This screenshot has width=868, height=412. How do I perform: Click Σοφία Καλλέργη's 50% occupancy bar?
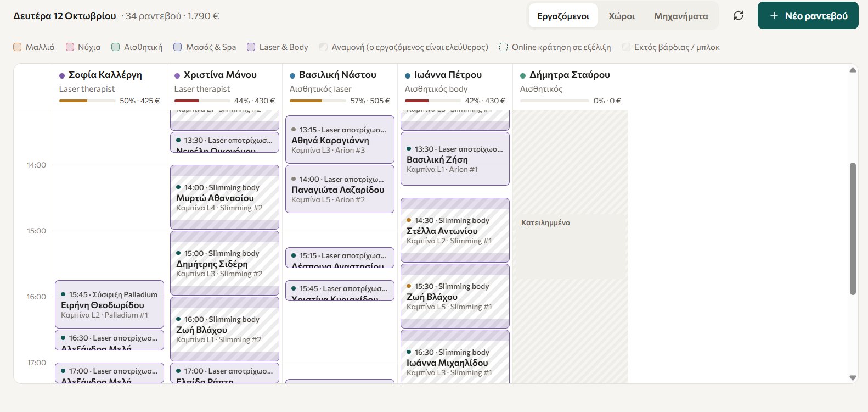[x=87, y=101]
